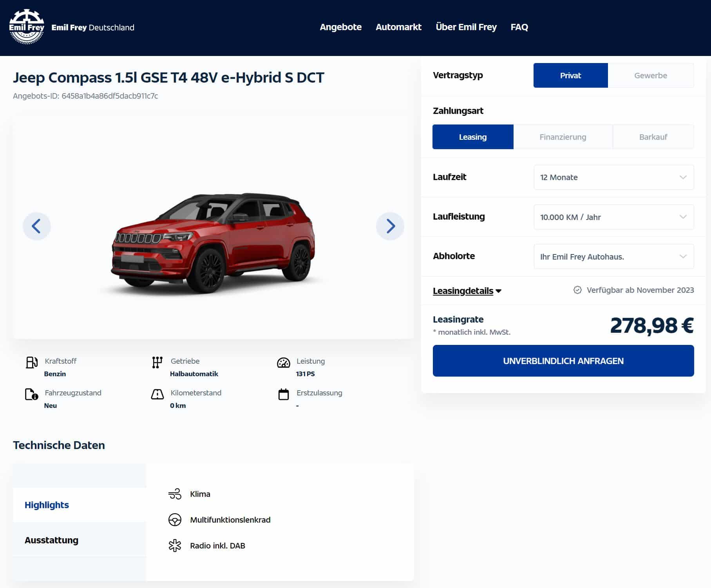
Task: Open the Laufzeit 12 Monate dropdown
Action: click(614, 177)
